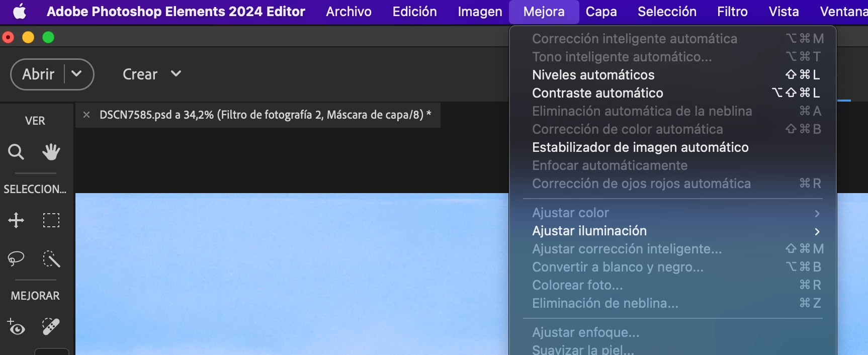The height and width of the screenshot is (355, 868).
Task: Close the DSCN7585.psd document tab
Action: 86,115
